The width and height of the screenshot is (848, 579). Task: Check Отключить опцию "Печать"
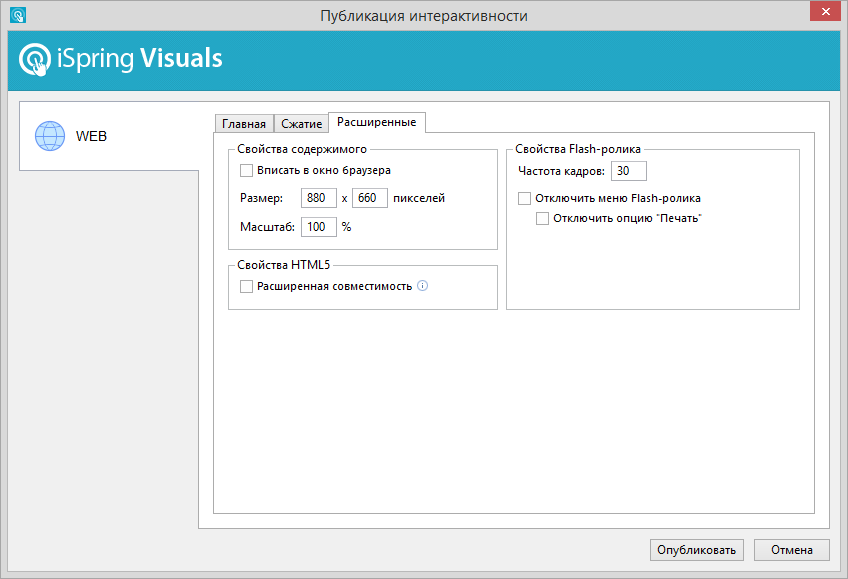click(x=542, y=218)
